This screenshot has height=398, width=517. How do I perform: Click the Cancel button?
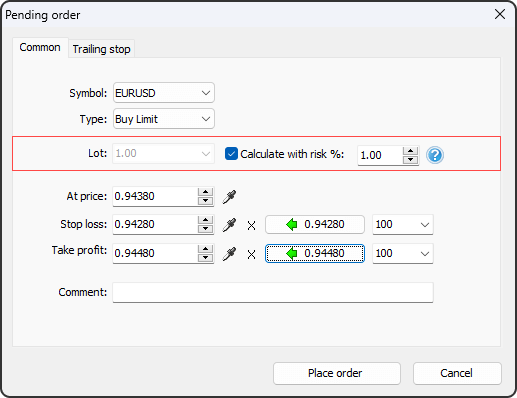tap(457, 373)
